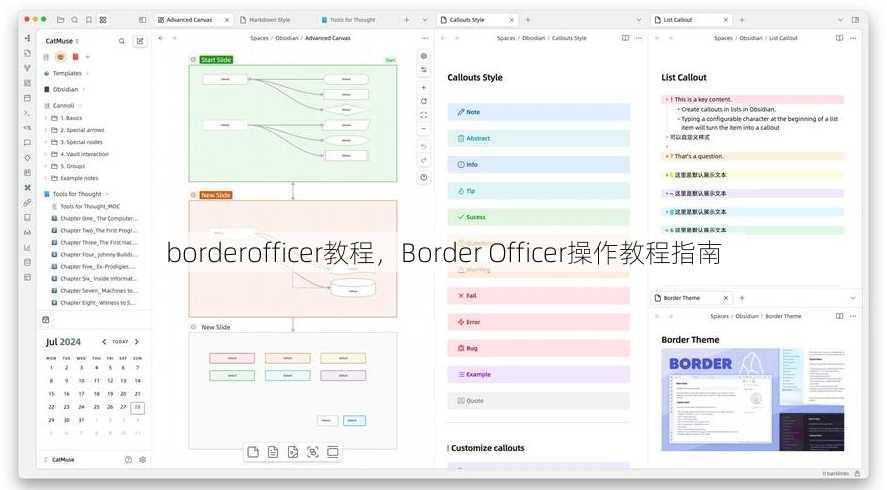Open help icon next to vault name
Viewport: 887px width, 490px height.
coord(128,459)
